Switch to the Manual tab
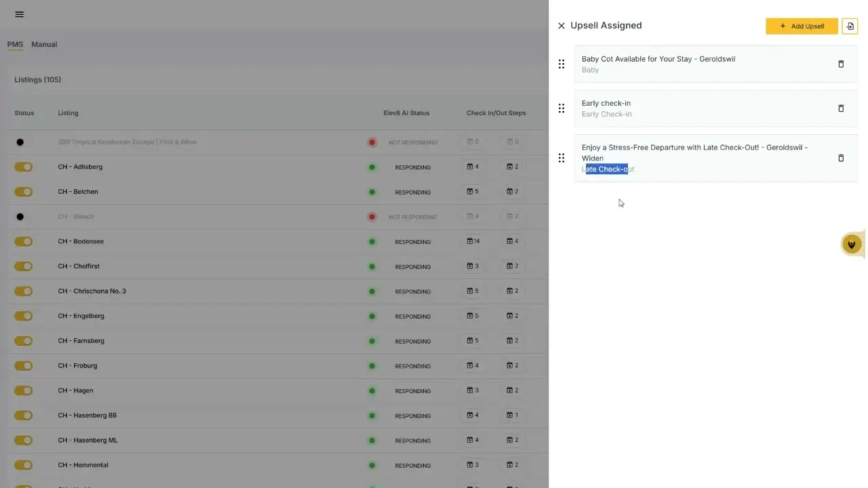This screenshot has height=488, width=868. pos(44,45)
